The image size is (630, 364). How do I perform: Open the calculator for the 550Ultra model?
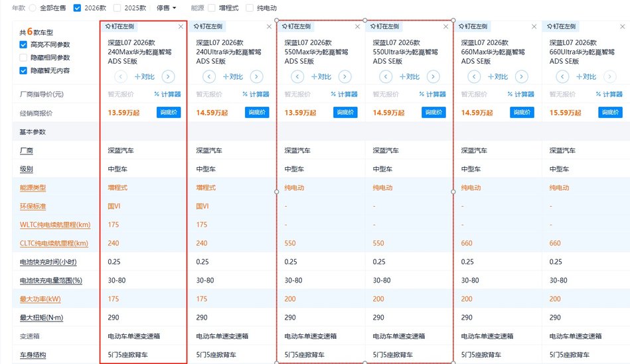pos(433,94)
